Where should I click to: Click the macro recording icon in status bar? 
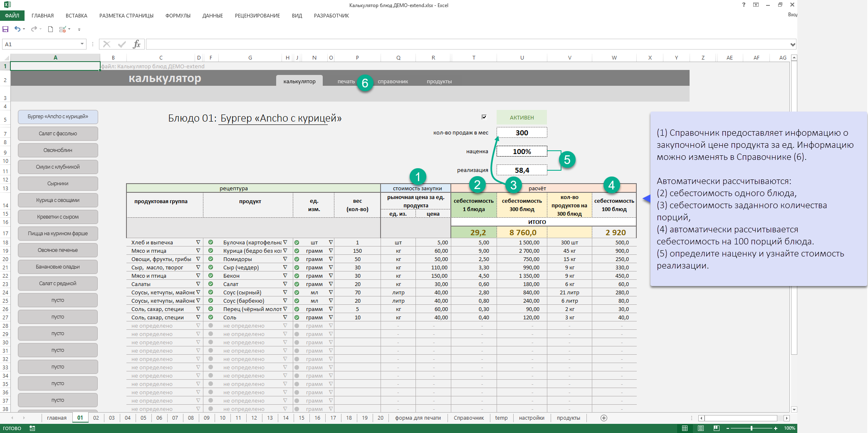click(32, 428)
